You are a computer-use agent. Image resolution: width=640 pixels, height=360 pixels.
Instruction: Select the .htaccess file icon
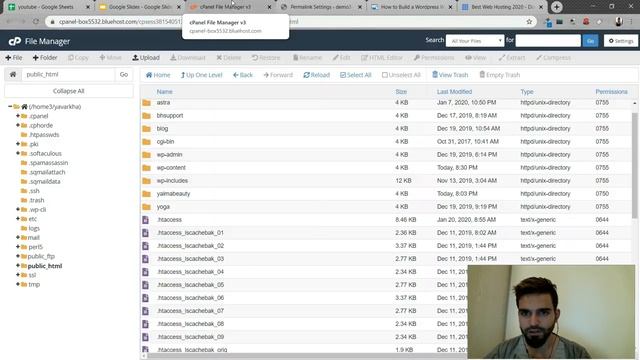click(x=145, y=220)
